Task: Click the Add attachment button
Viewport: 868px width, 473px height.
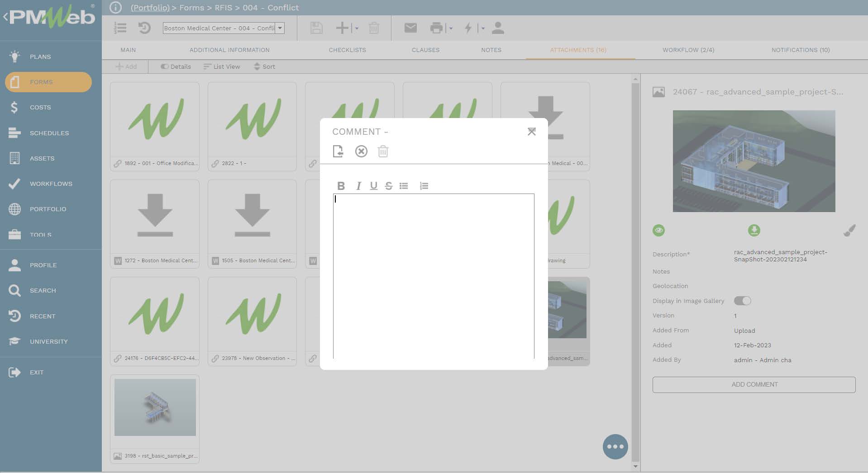Action: (x=126, y=66)
